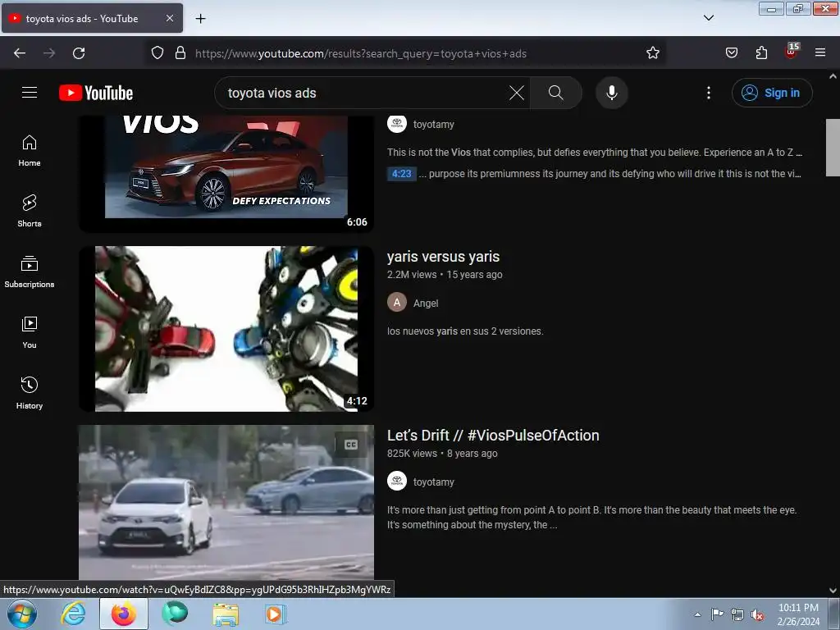The width and height of the screenshot is (840, 630).
Task: Open the Angel channel name
Action: click(x=426, y=304)
